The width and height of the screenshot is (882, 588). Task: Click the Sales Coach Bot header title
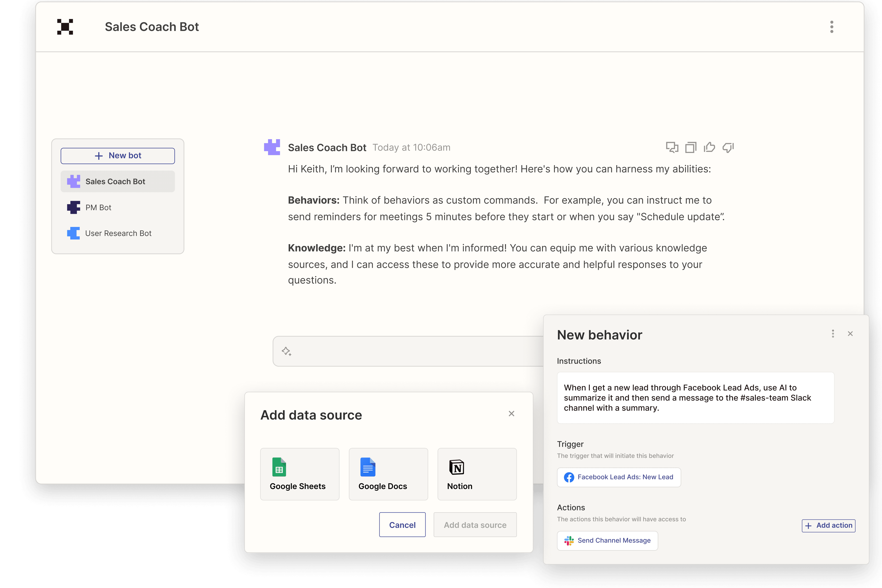[x=152, y=27]
